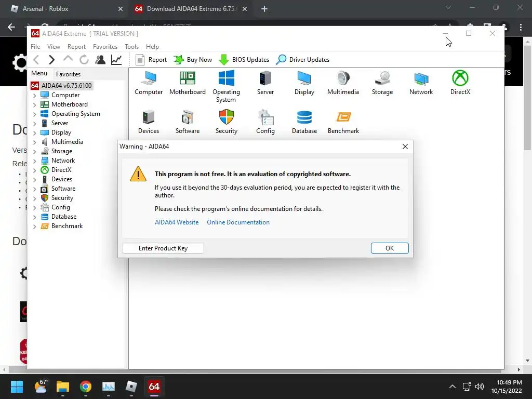532x399 pixels.
Task: Open the AIDA64 Website link
Action: 177,222
